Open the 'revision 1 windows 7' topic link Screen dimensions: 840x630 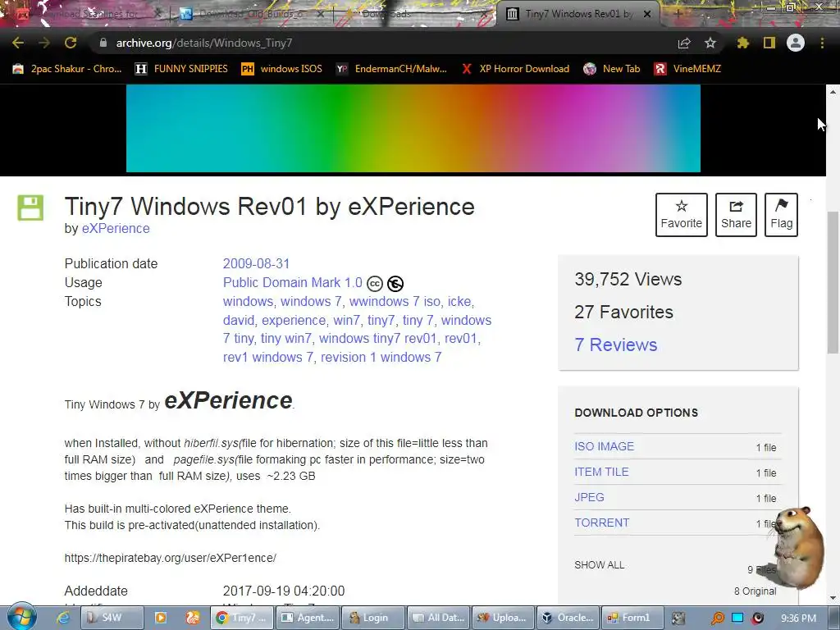tap(381, 357)
